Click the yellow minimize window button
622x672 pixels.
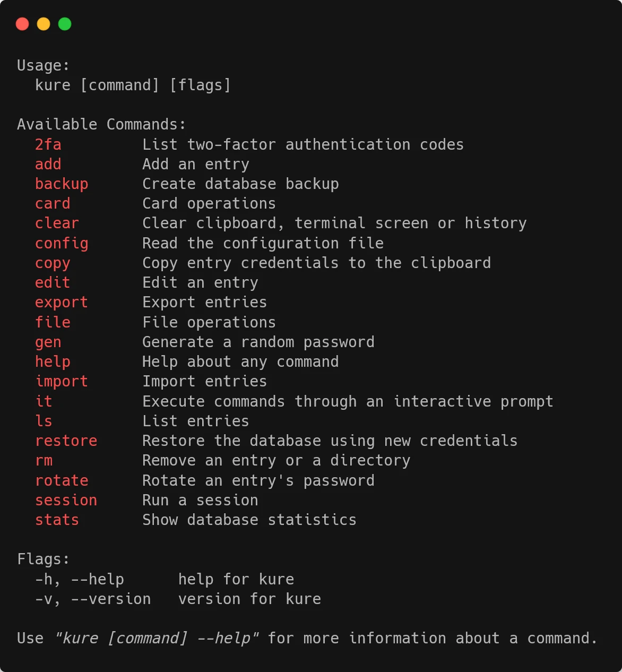[44, 24]
